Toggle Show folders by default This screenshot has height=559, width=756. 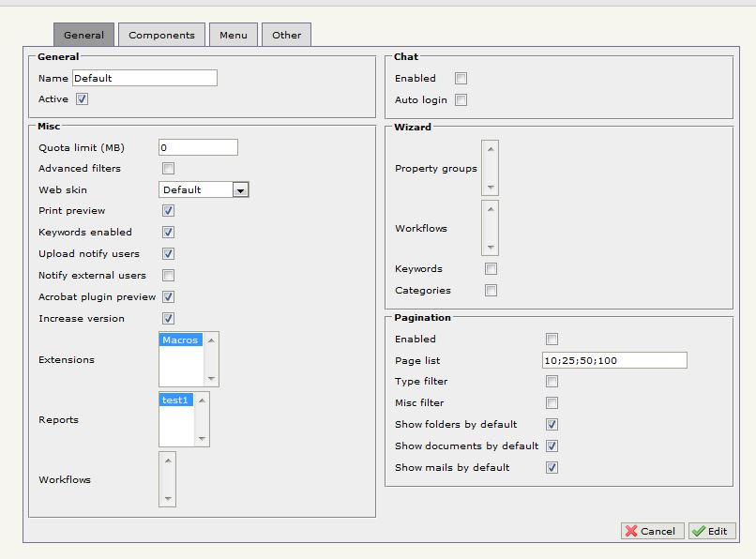(552, 425)
